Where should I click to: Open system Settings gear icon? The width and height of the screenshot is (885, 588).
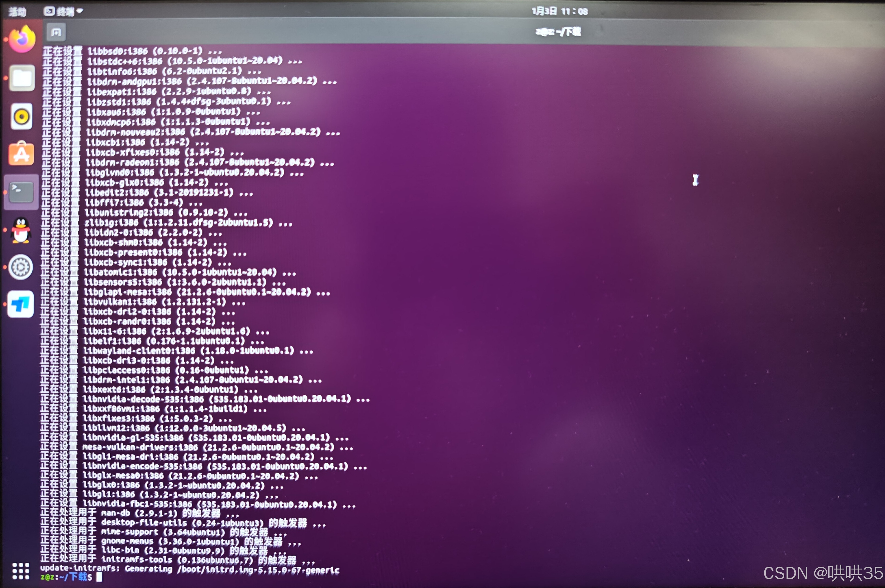21,267
